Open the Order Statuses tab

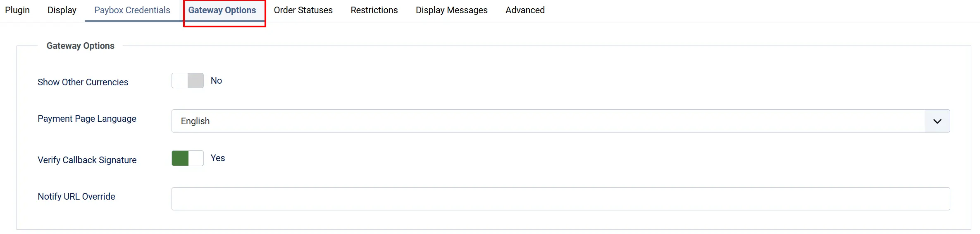coord(303,10)
